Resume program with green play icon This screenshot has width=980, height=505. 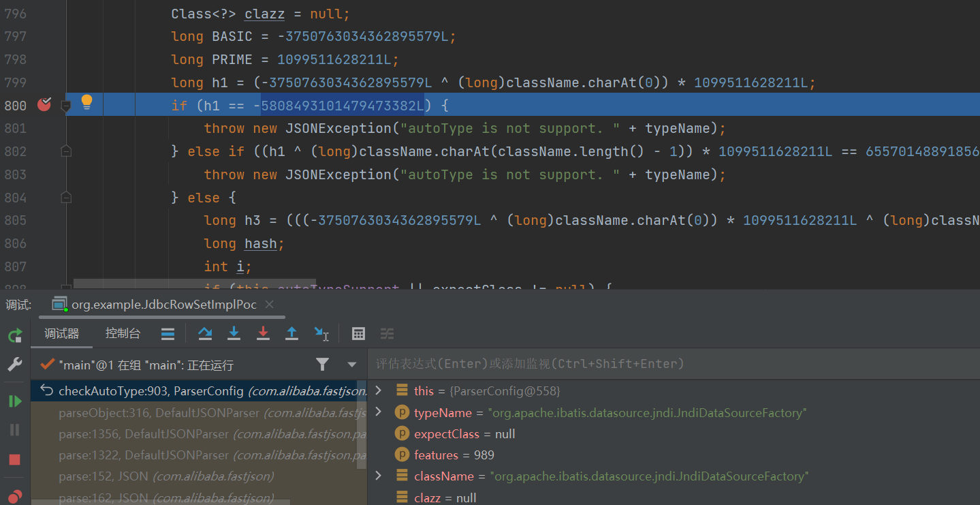[x=14, y=401]
